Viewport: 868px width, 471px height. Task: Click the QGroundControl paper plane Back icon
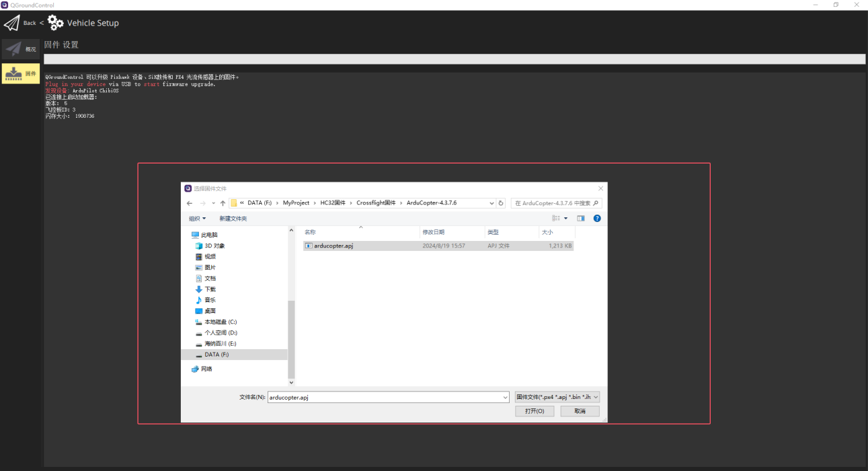pyautogui.click(x=12, y=24)
